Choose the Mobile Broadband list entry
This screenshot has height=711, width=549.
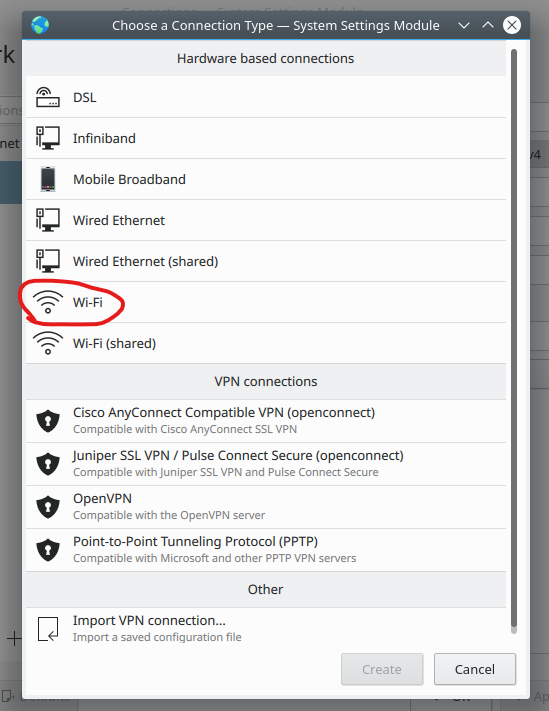[x=266, y=179]
